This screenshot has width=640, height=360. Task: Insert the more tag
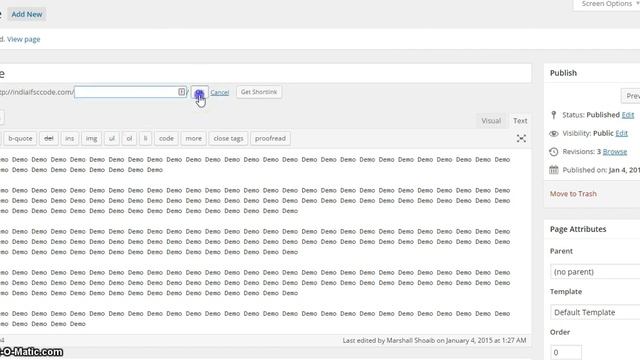pyautogui.click(x=193, y=138)
